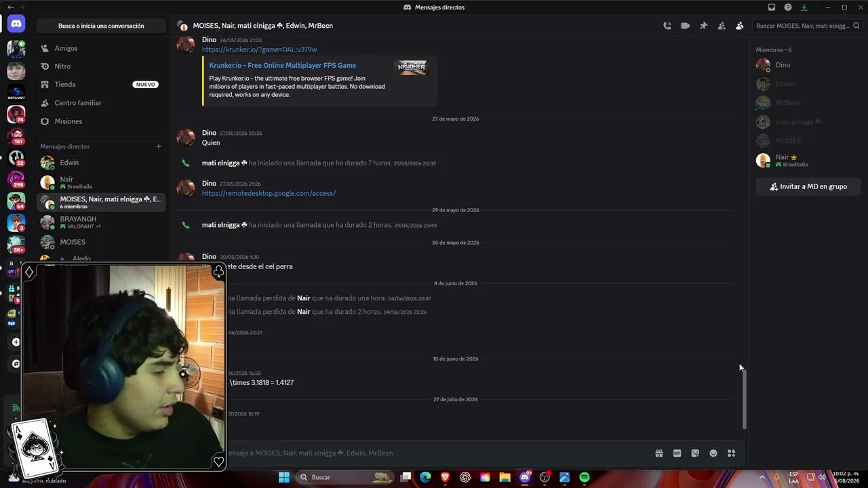The width and height of the screenshot is (868, 488).
Task: Open the GIF picker
Action: (677, 453)
